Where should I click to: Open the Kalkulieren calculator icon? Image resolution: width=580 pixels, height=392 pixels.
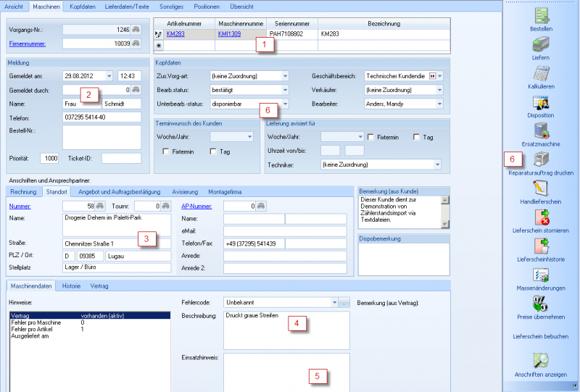pyautogui.click(x=541, y=73)
